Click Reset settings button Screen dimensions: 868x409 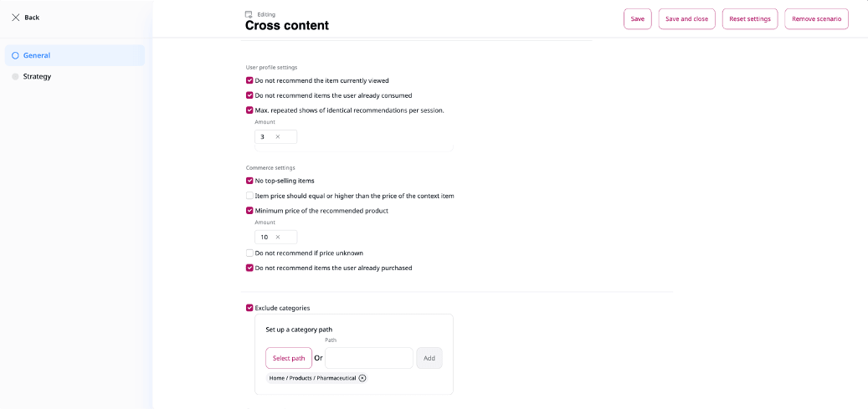coord(750,18)
